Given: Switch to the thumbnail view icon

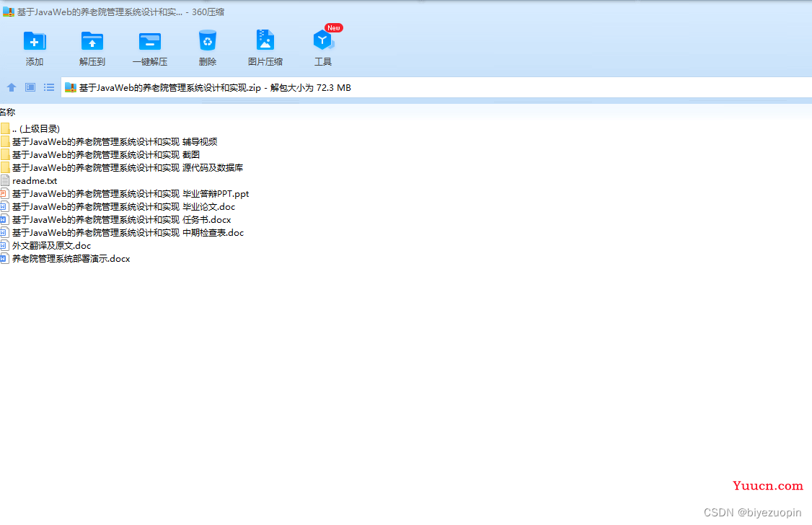Looking at the screenshot, I should (30, 87).
